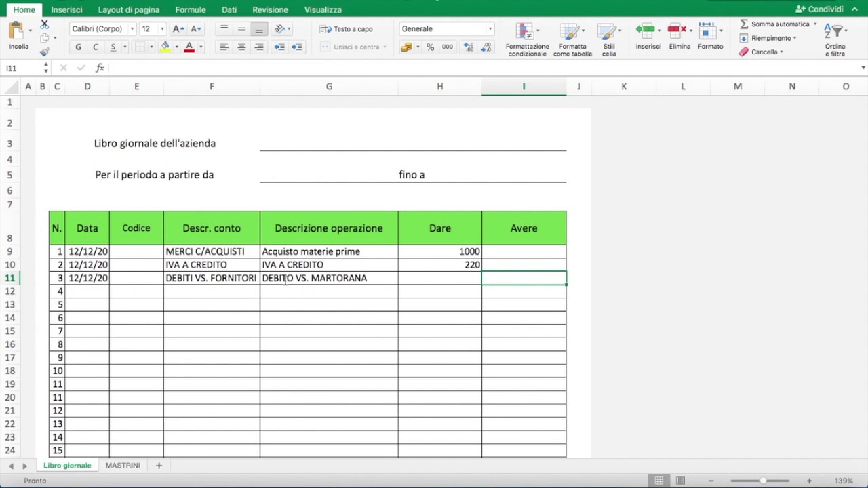
Task: Open Formattazione condizionale menu
Action: point(527,40)
